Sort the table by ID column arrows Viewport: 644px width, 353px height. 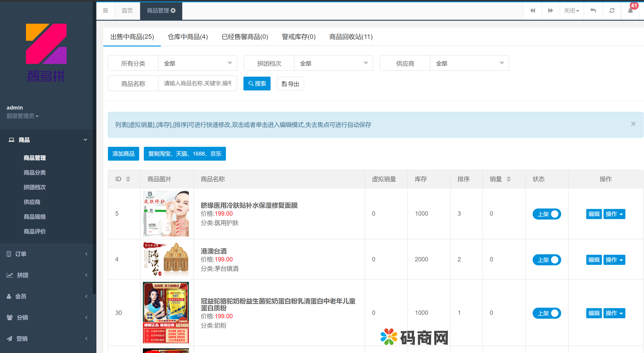[128, 179]
